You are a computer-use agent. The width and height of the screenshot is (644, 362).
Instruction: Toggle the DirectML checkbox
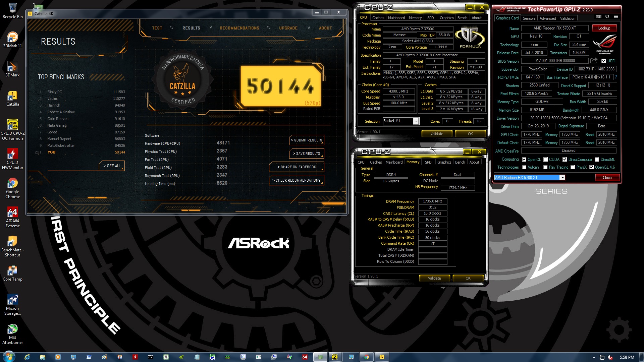[x=597, y=160]
